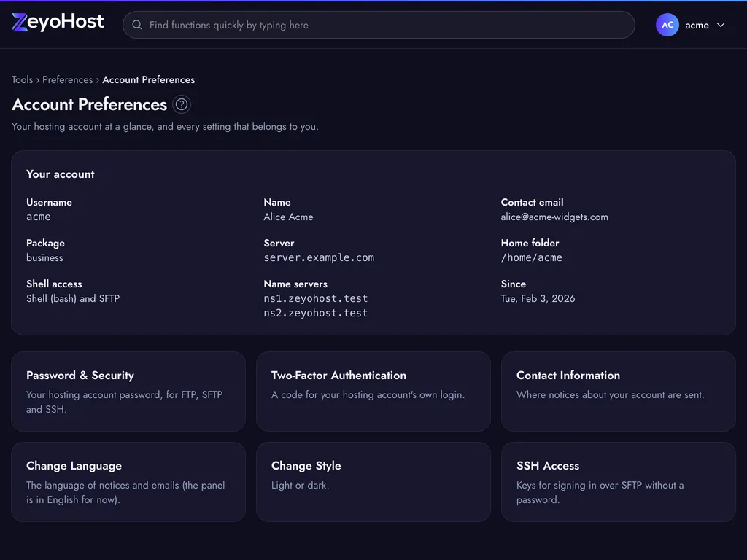The width and height of the screenshot is (747, 560).
Task: Select the username value acme
Action: point(39,217)
